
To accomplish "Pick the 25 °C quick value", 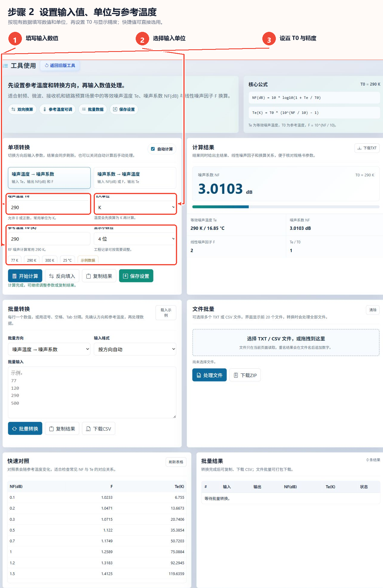I will tap(68, 260).
